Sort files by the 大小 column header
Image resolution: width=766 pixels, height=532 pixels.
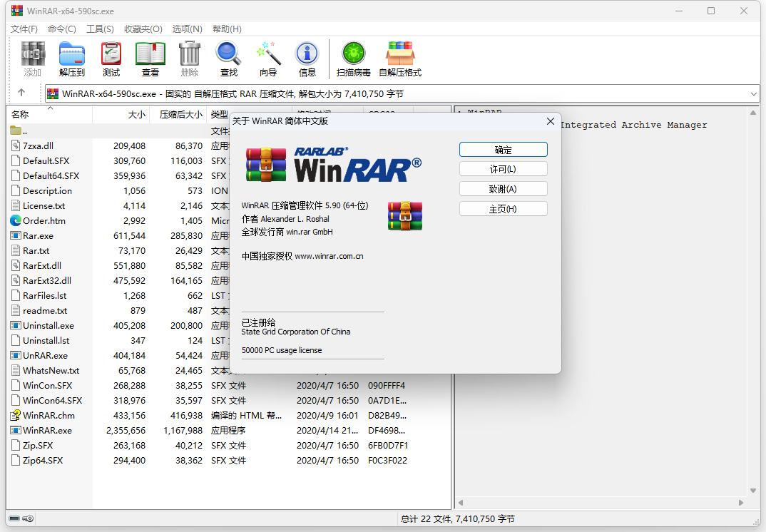pyautogui.click(x=121, y=114)
